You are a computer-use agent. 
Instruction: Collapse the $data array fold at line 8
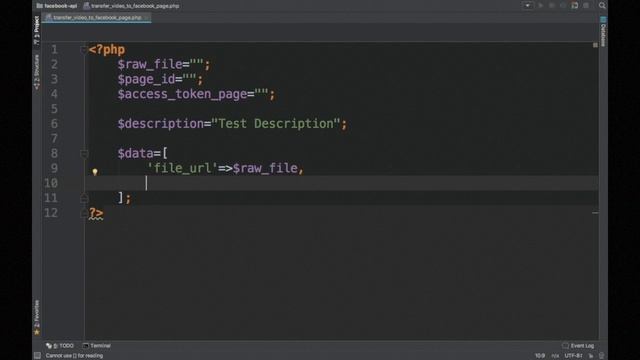[84, 153]
